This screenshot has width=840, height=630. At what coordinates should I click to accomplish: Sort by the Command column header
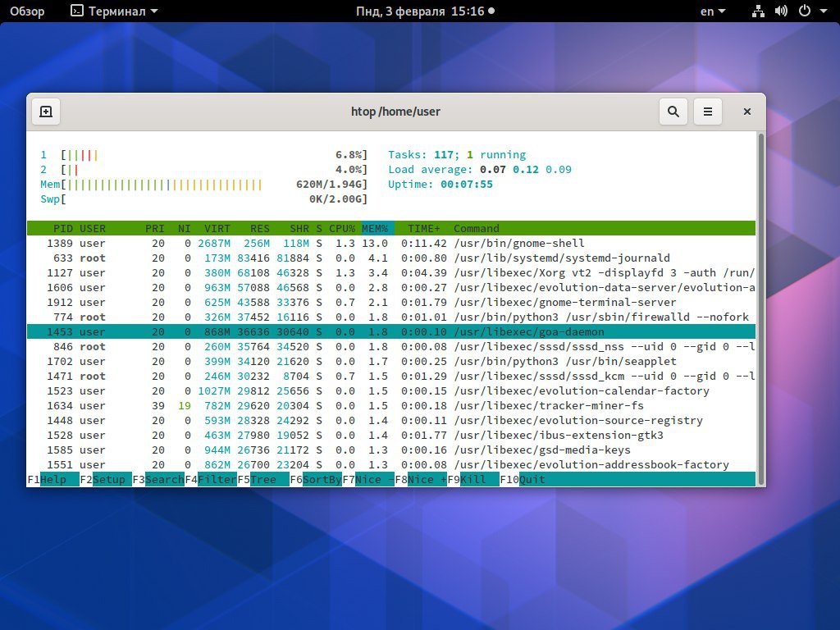point(477,228)
